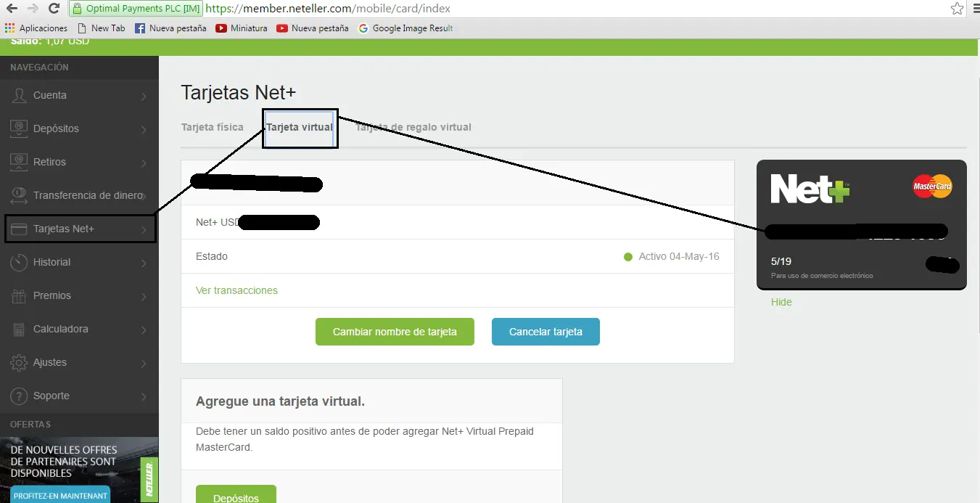
Task: Open Cuenta in navigation menu
Action: tap(79, 95)
